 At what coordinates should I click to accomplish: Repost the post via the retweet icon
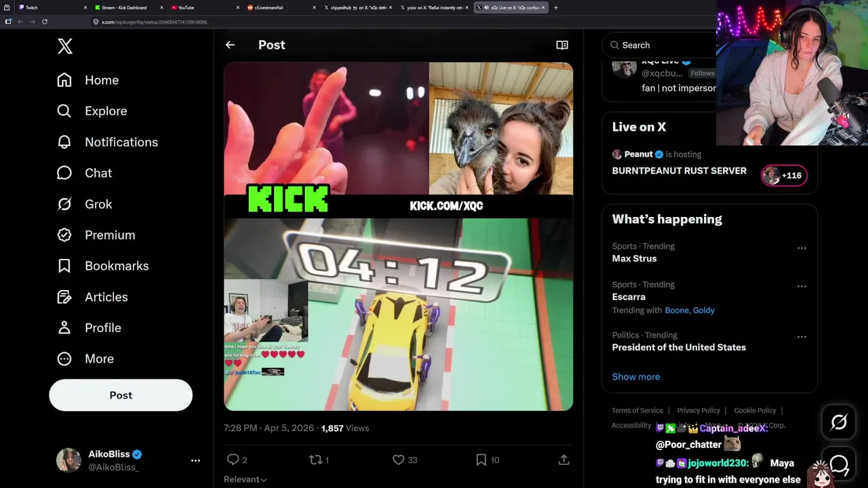tap(319, 460)
